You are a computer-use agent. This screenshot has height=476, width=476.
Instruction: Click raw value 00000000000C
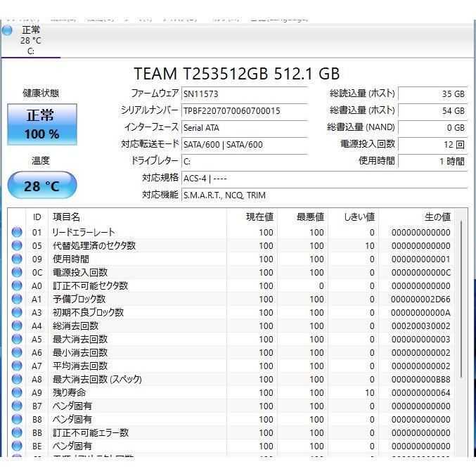420,273
